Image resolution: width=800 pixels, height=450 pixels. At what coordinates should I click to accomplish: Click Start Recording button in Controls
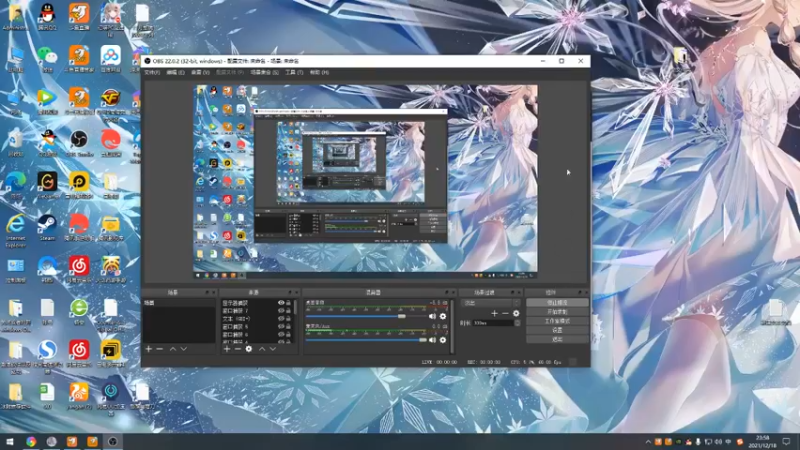click(557, 312)
